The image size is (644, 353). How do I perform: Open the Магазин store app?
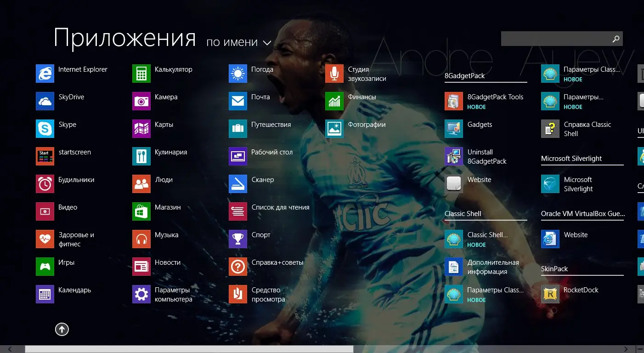point(157,211)
